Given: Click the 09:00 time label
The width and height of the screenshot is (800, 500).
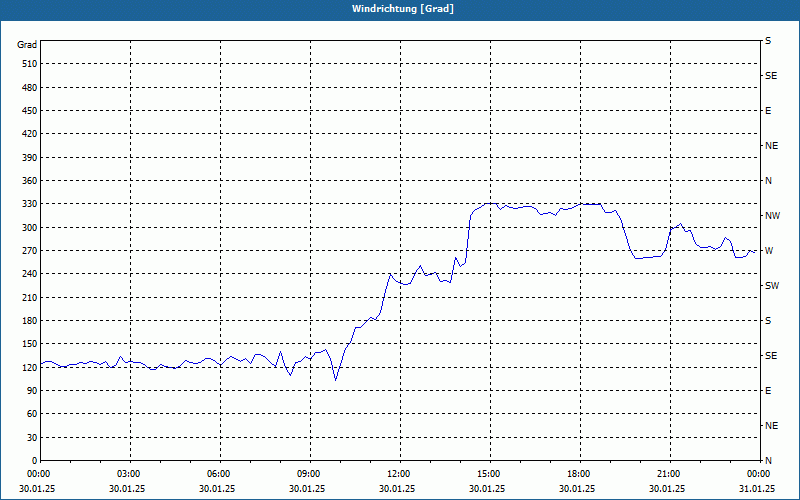Looking at the screenshot, I should click(307, 474).
